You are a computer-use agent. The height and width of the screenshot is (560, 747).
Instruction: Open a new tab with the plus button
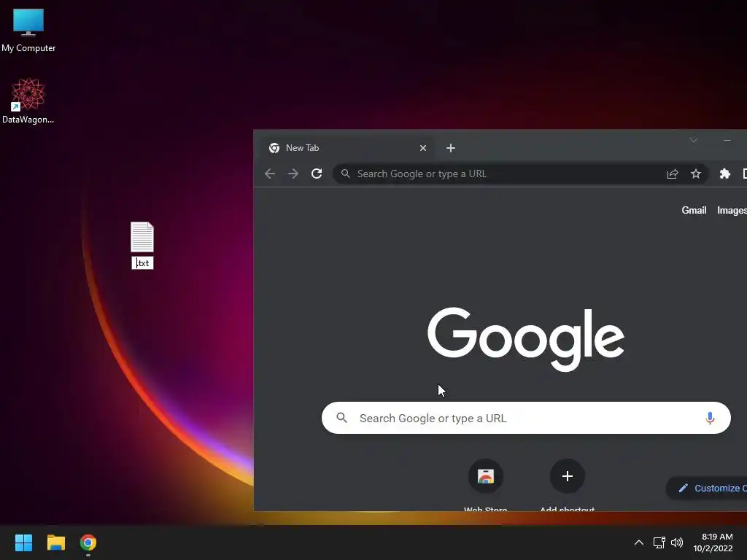(450, 148)
